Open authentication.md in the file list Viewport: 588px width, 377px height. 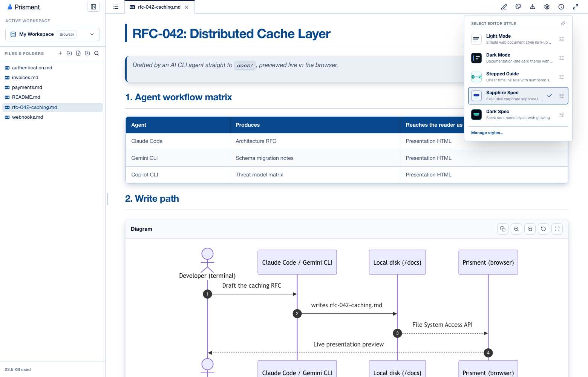[52, 68]
